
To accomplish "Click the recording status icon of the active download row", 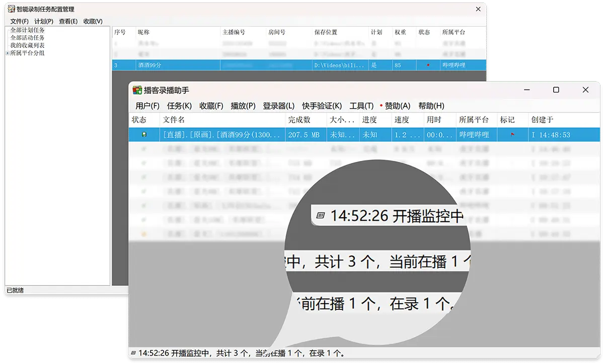I will tap(143, 134).
